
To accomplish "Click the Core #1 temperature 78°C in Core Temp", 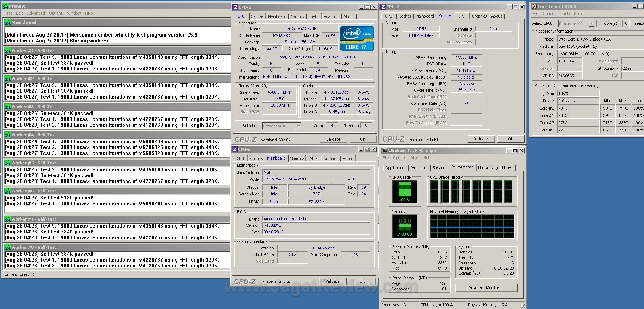I will coord(578,115).
